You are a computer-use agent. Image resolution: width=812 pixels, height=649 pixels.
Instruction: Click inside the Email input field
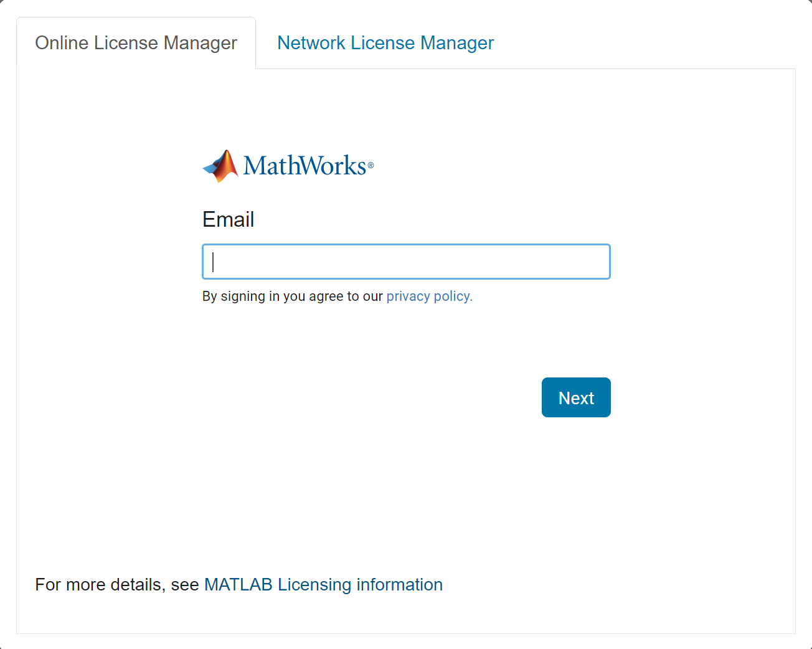coord(405,262)
